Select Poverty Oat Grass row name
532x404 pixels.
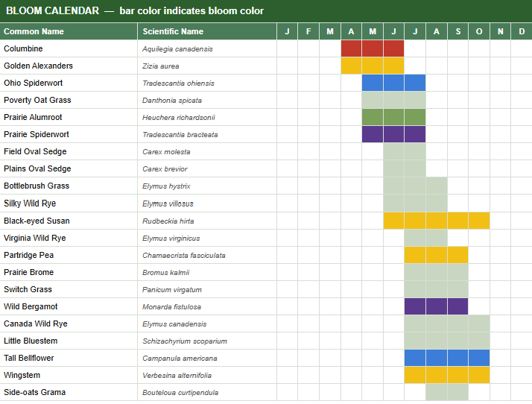[37, 100]
